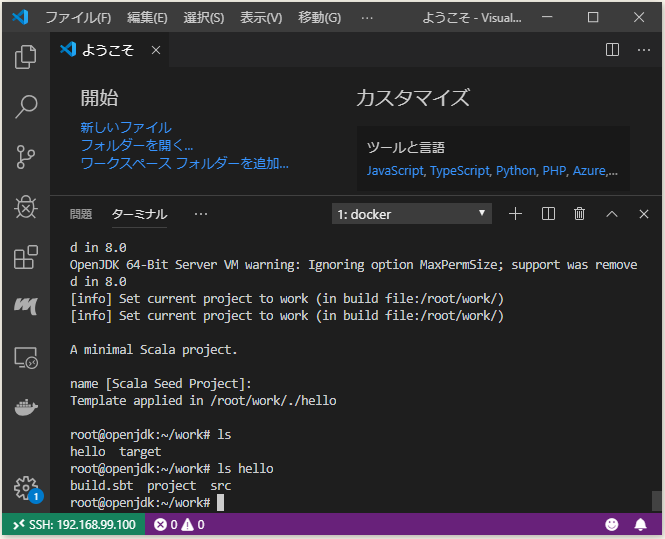The height and width of the screenshot is (539, 665).
Task: Click the フォルダーを開く... link
Action: [x=137, y=145]
